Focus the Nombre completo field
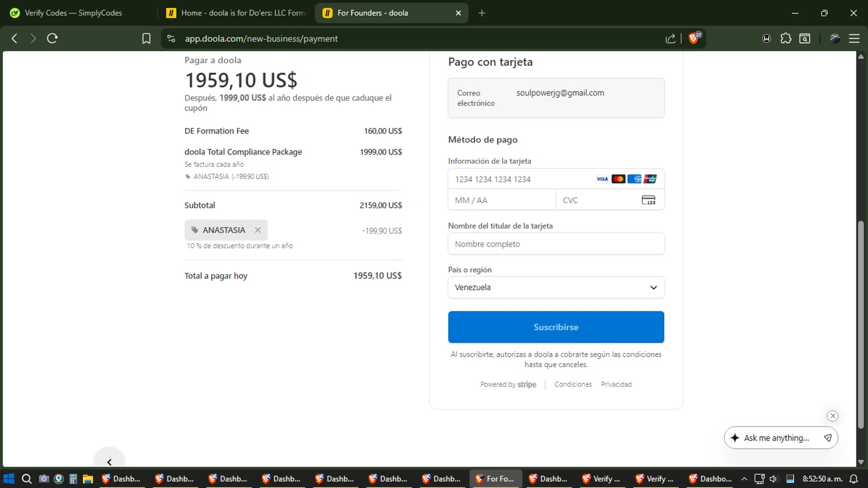 [556, 244]
